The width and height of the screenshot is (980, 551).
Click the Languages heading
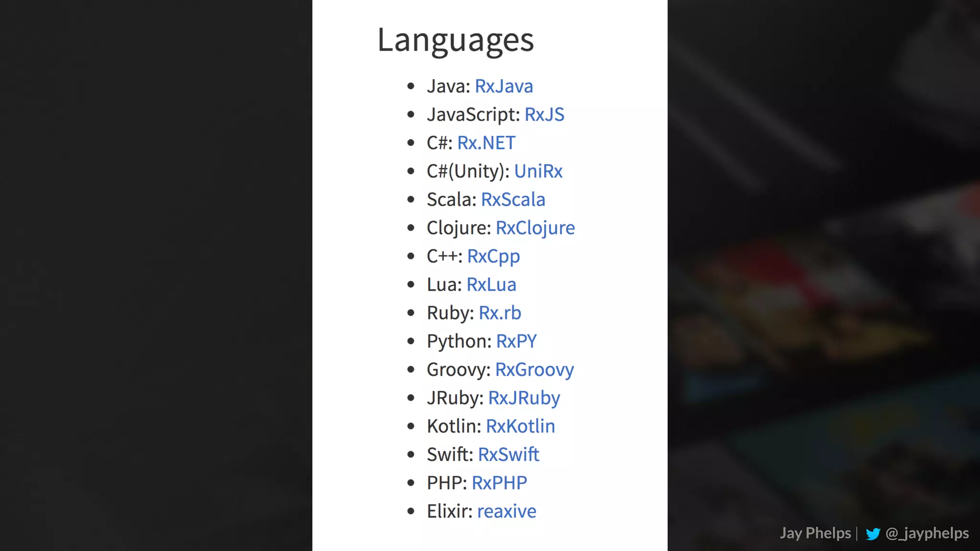click(455, 40)
